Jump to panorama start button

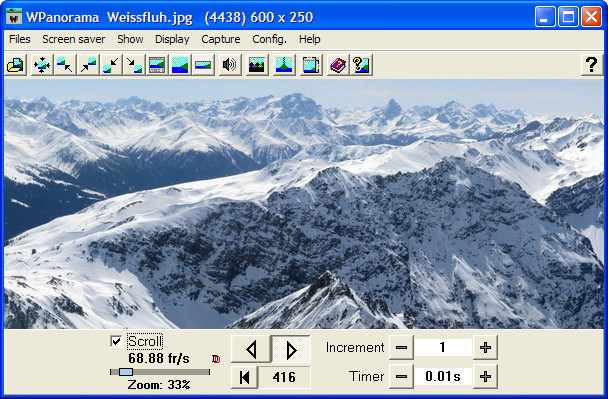[x=245, y=377]
